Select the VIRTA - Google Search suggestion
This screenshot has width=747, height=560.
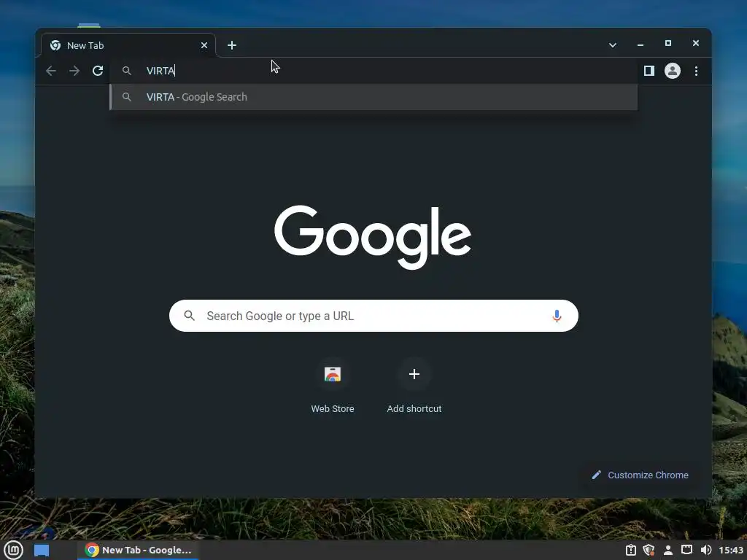point(373,97)
